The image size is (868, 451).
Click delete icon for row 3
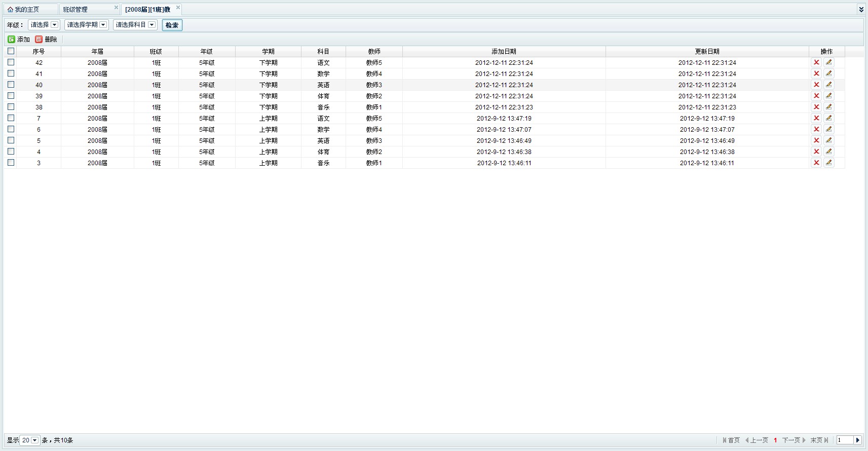coord(816,163)
